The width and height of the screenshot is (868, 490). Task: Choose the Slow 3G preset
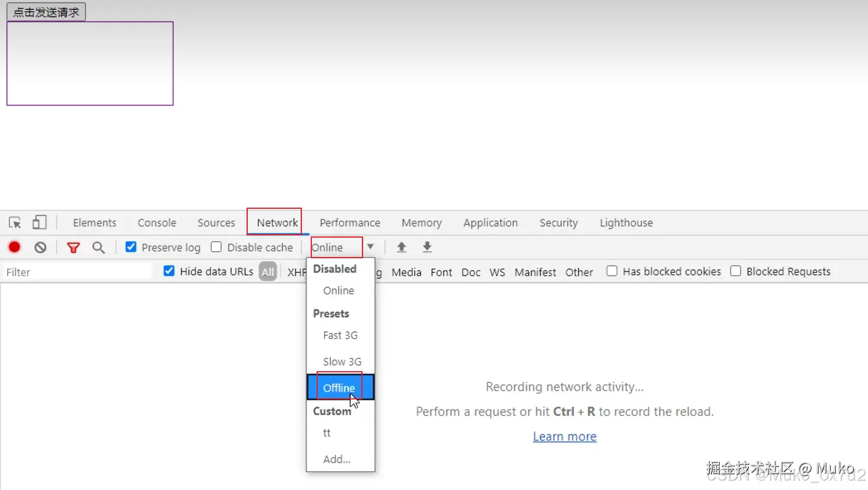click(340, 362)
